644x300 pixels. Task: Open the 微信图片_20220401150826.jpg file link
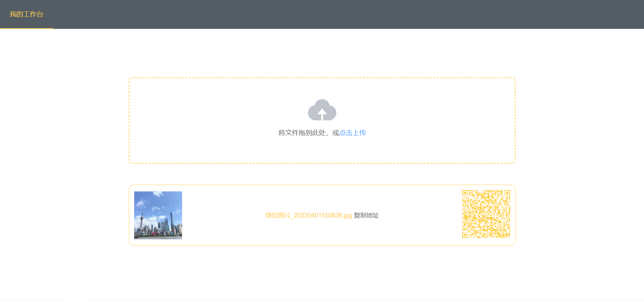309,215
